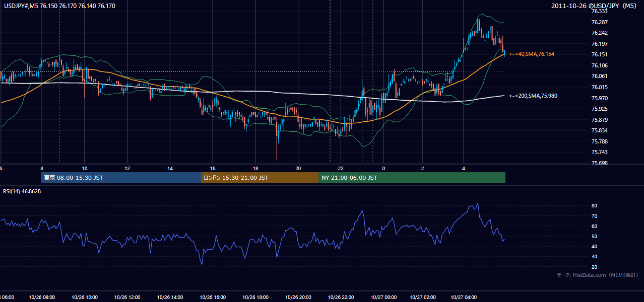
Task: Click the 10/26 14:00 time axis label
Action: 170,297
